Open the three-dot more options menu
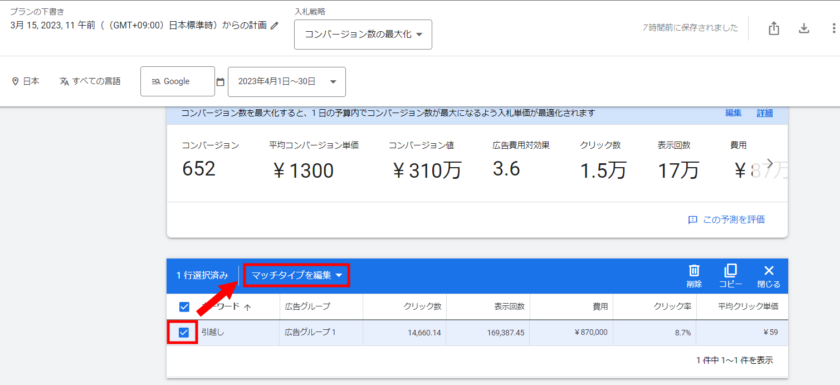The width and height of the screenshot is (840, 385). [x=833, y=28]
